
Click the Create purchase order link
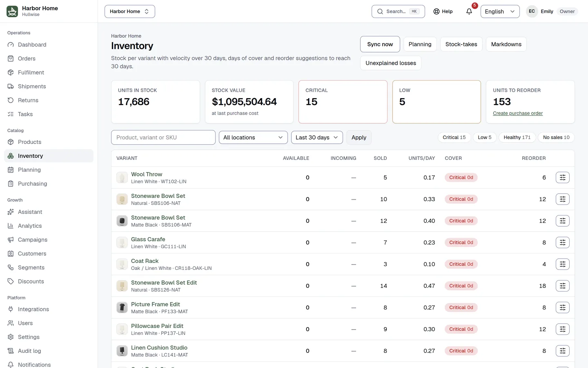coord(518,113)
